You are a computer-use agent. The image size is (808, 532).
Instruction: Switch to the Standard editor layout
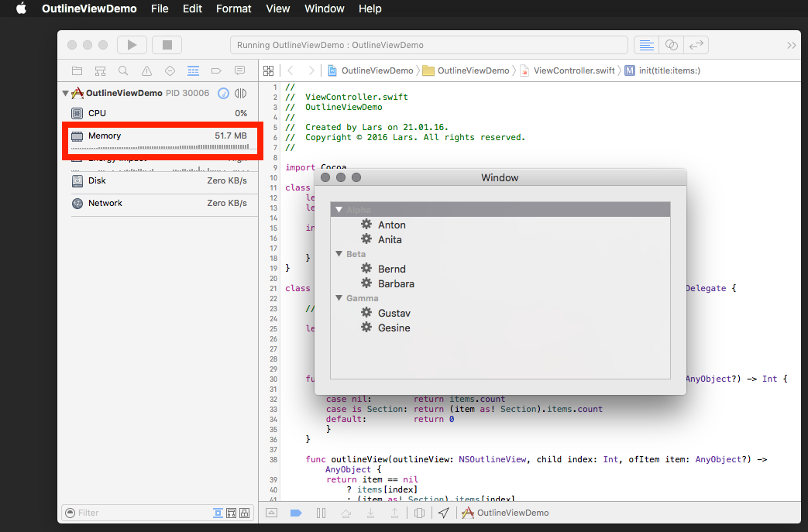click(646, 45)
